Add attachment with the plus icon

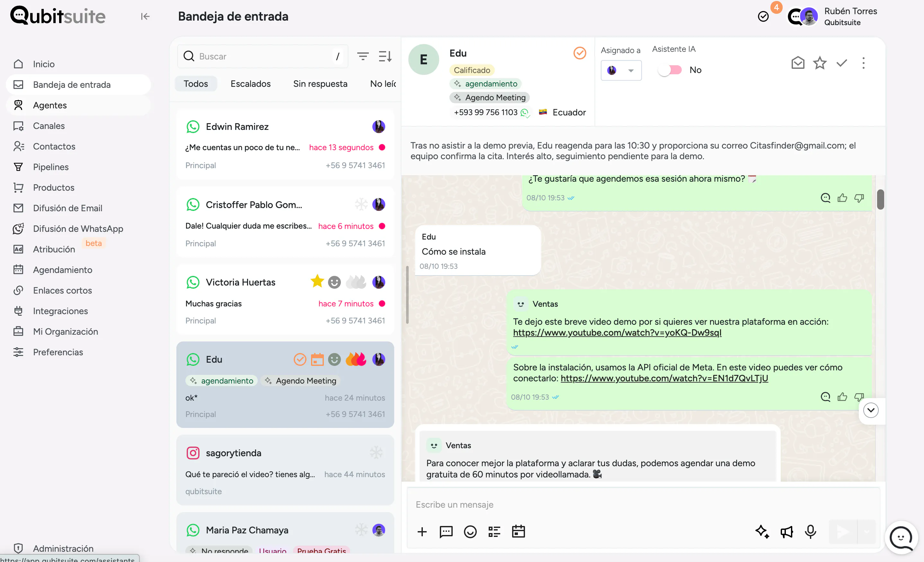click(422, 531)
